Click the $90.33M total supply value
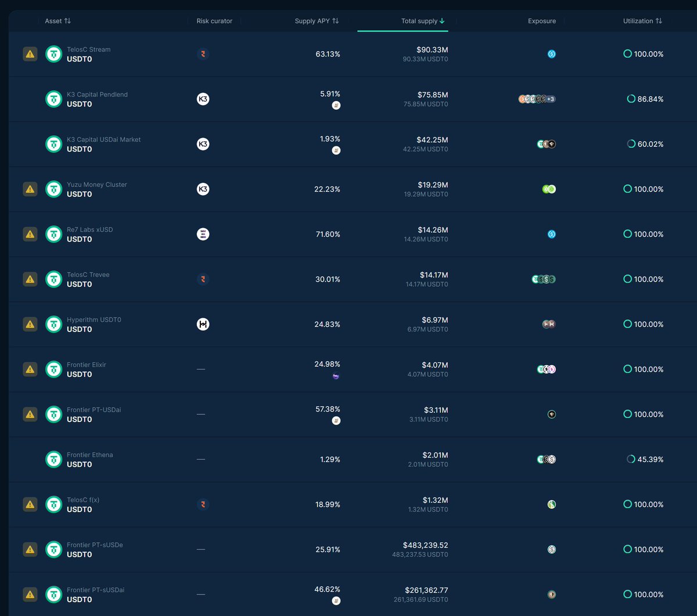The height and width of the screenshot is (616, 697). point(433,50)
